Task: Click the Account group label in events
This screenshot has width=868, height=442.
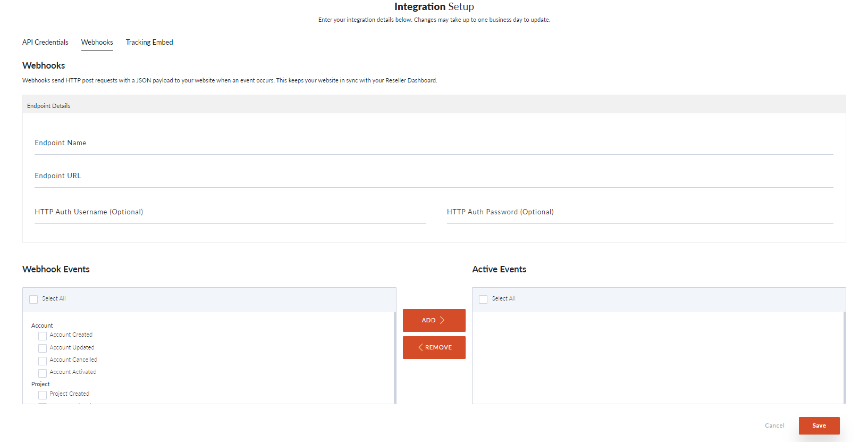Action: tap(42, 326)
